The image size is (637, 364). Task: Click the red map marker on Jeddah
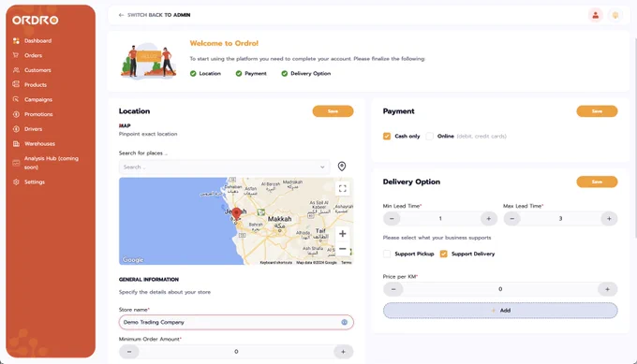[236, 214]
